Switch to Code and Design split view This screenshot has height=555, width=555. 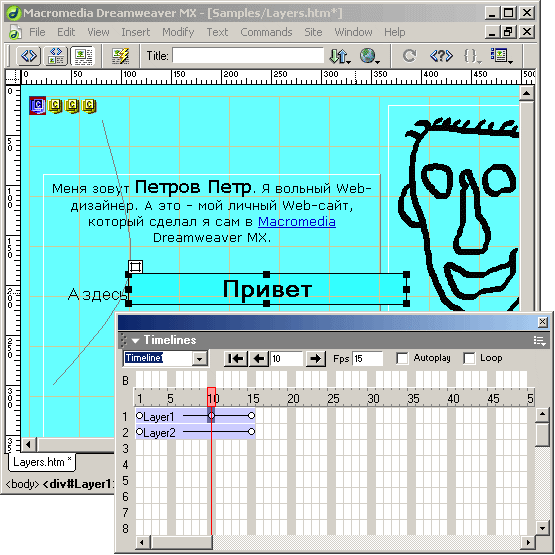(x=56, y=56)
